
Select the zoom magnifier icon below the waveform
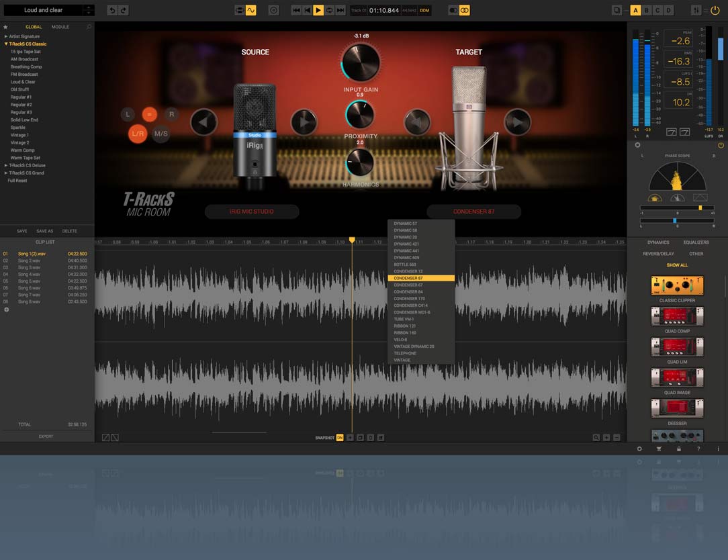click(596, 437)
